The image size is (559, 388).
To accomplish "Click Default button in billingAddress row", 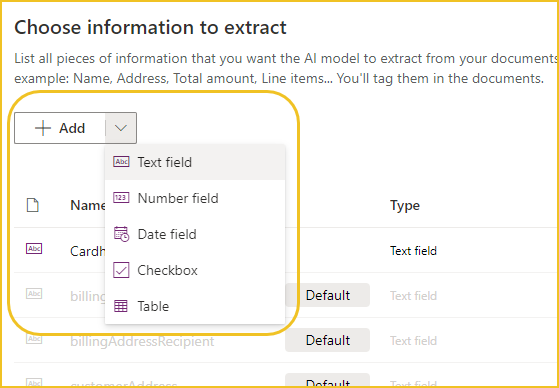I will 328,295.
